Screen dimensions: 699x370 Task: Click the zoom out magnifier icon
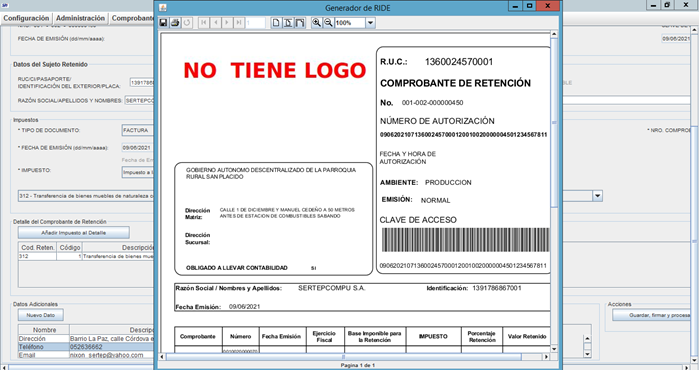click(328, 23)
